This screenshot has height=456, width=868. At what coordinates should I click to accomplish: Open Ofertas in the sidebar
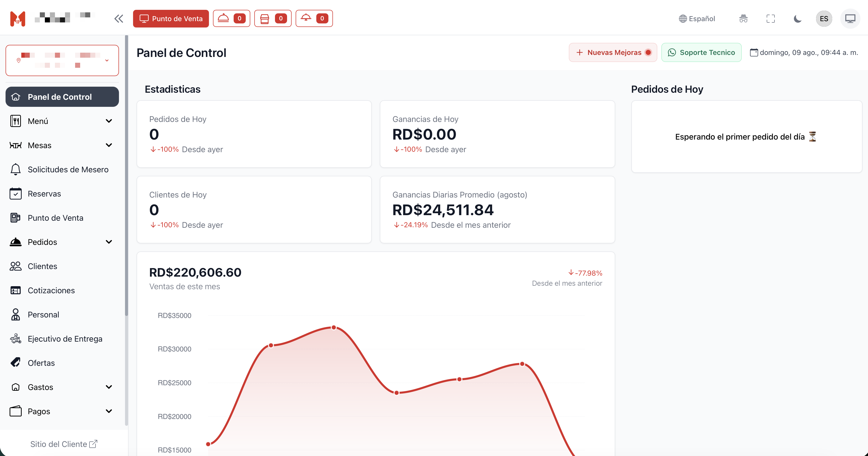tap(62, 363)
